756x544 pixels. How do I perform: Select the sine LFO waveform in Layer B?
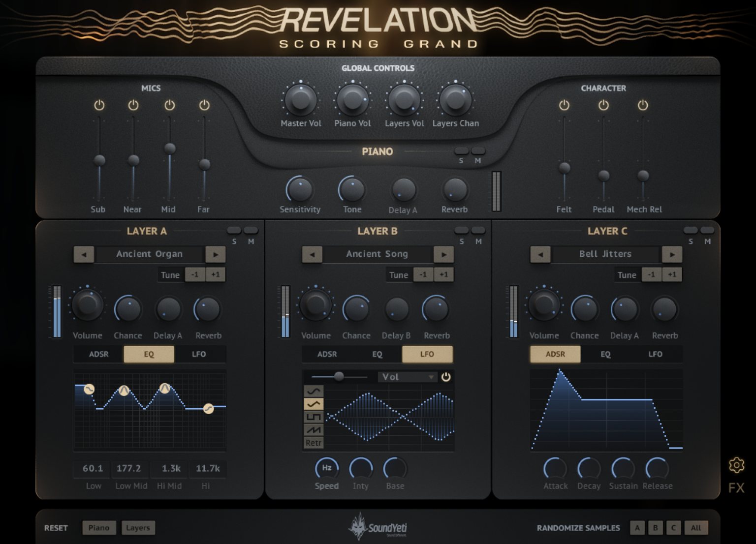pos(313,390)
